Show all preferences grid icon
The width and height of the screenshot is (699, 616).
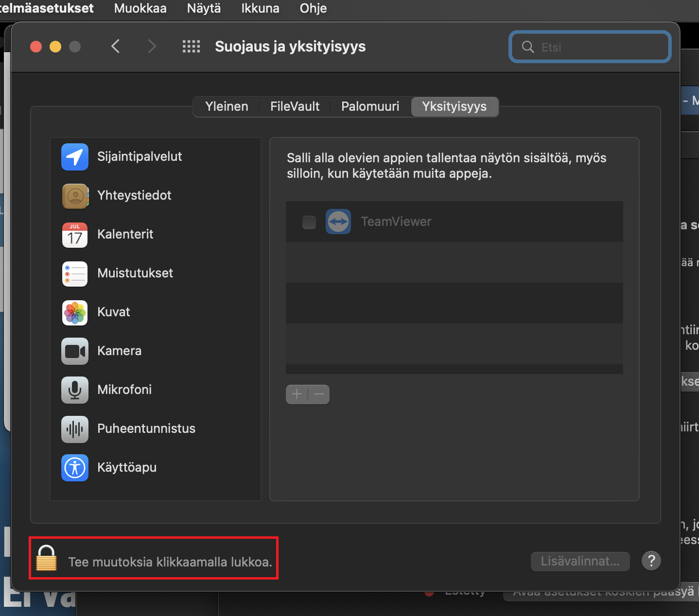191,47
